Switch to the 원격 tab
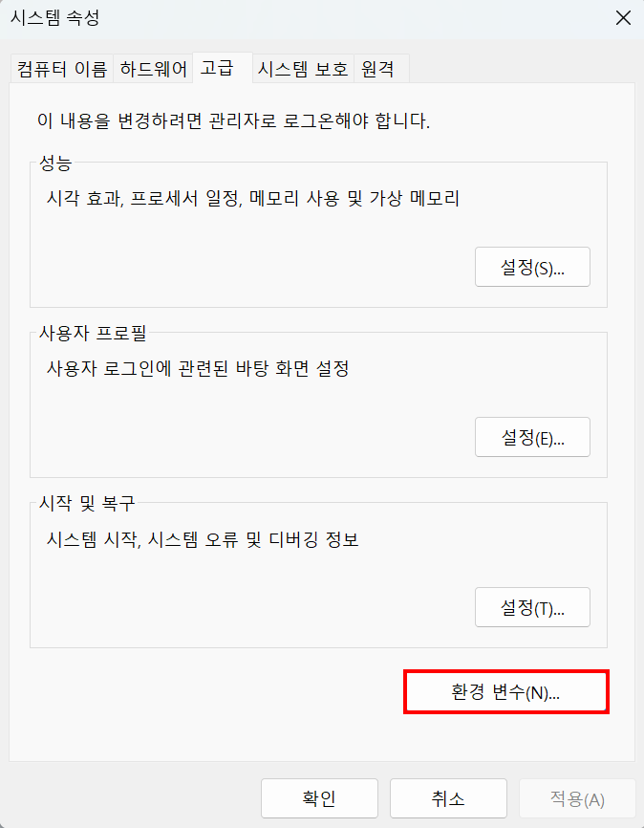This screenshot has width=644, height=828. click(380, 69)
